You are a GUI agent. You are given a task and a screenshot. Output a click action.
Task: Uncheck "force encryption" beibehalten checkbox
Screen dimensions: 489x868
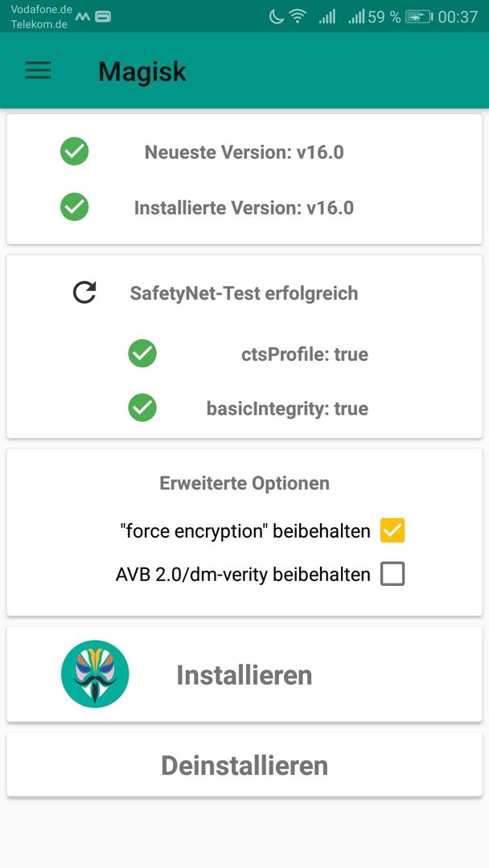392,530
